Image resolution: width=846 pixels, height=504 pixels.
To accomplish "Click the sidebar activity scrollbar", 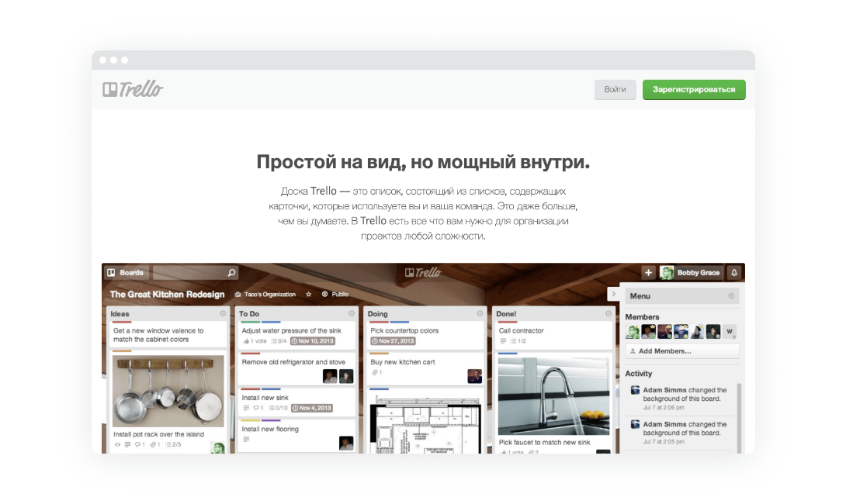I will 739,418.
